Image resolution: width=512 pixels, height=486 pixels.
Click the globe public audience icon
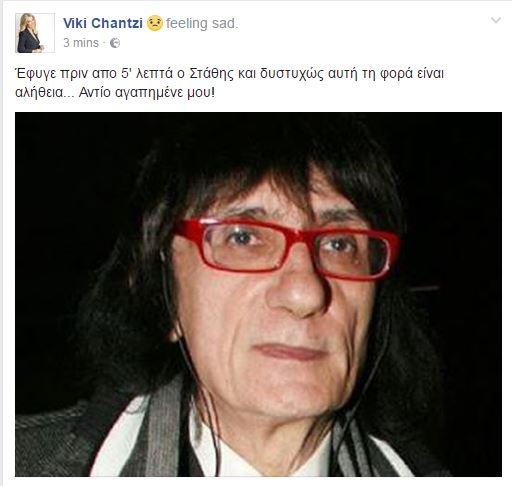point(115,43)
